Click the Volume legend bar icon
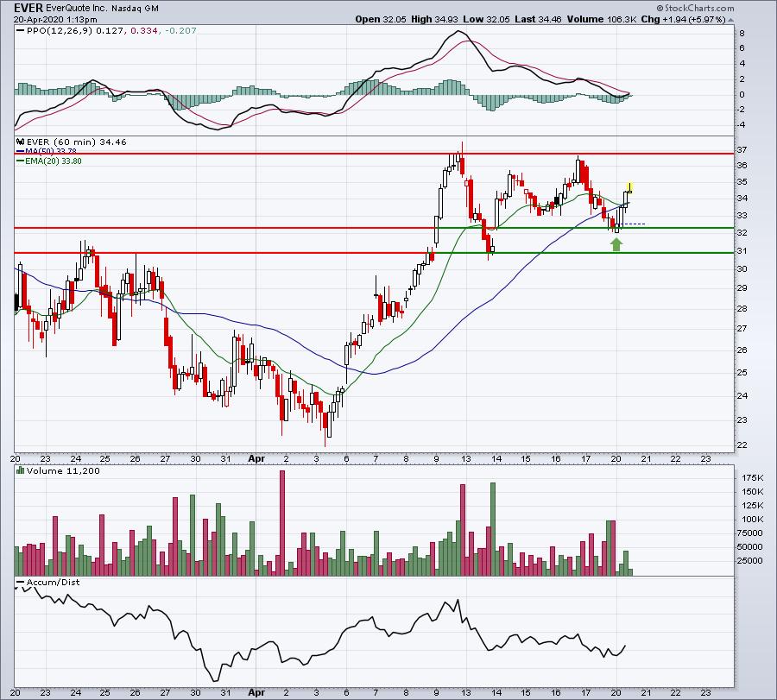Viewport: 777px width, 700px height. click(x=21, y=470)
